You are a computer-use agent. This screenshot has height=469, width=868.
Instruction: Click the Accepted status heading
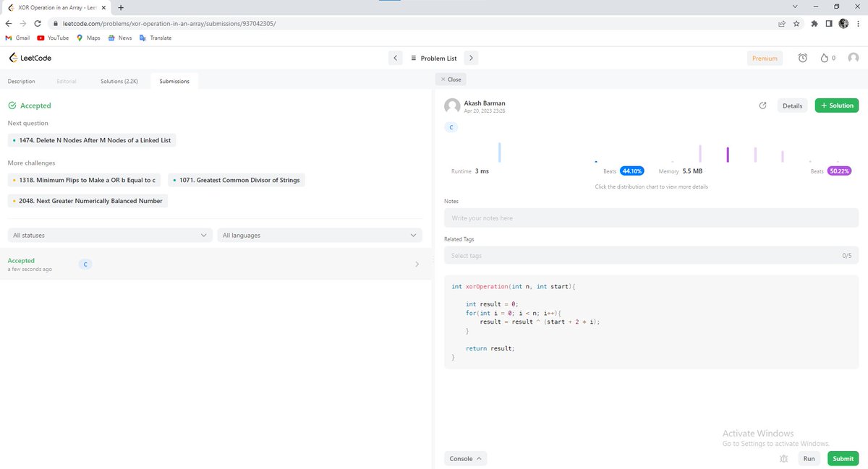(30, 106)
